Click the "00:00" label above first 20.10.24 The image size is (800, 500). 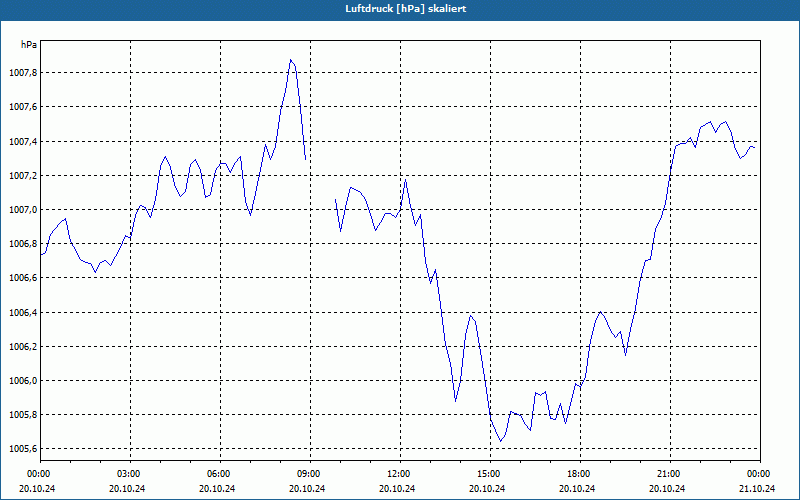click(x=40, y=474)
